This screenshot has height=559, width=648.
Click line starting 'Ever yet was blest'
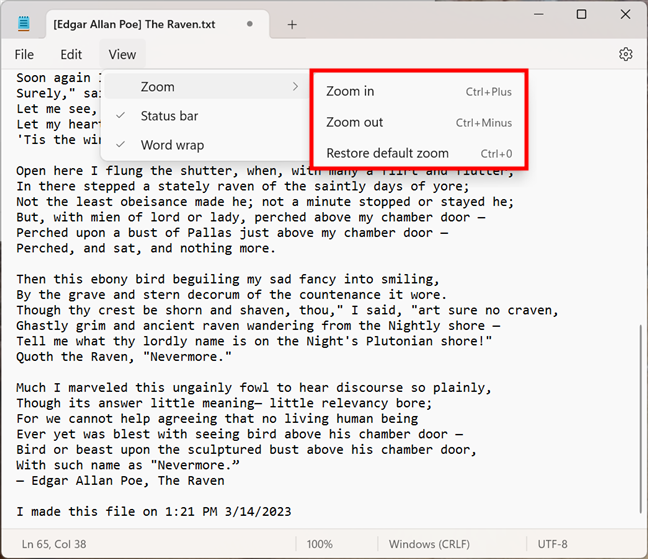pos(240,434)
